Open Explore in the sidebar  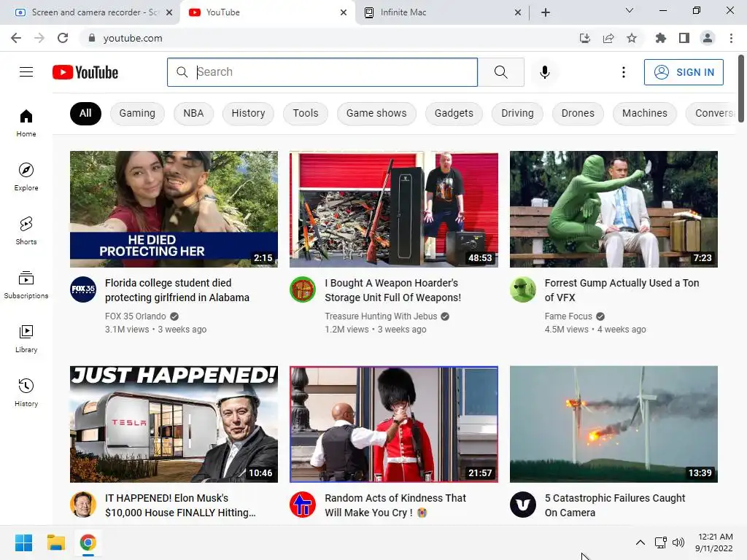click(26, 176)
